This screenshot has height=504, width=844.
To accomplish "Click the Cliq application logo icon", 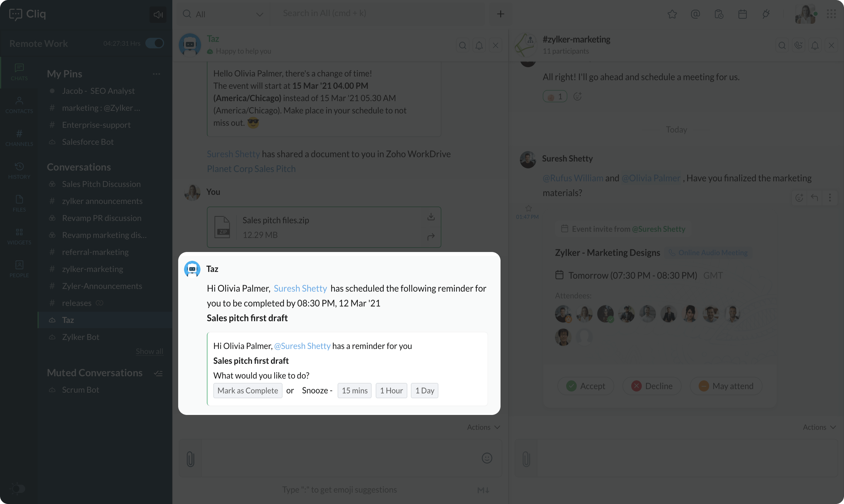I will [16, 14].
